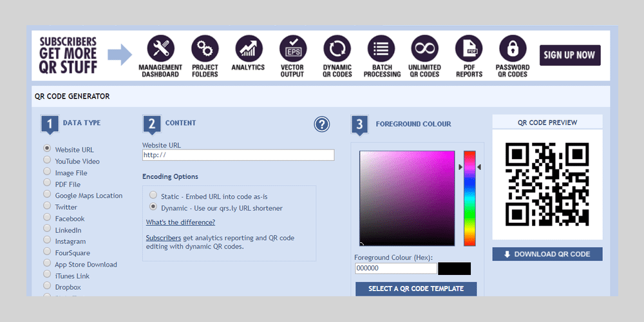The width and height of the screenshot is (644, 322).
Task: Select the FourSquare data type
Action: click(47, 251)
